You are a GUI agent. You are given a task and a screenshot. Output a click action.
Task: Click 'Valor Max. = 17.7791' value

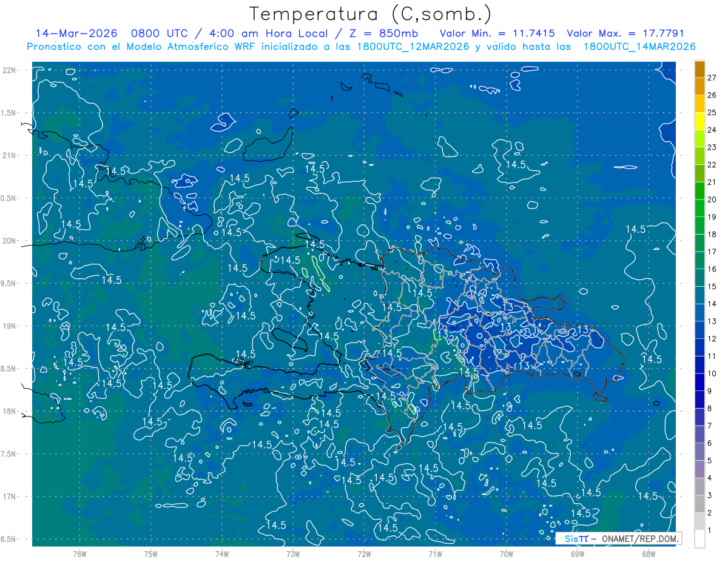pos(625,33)
